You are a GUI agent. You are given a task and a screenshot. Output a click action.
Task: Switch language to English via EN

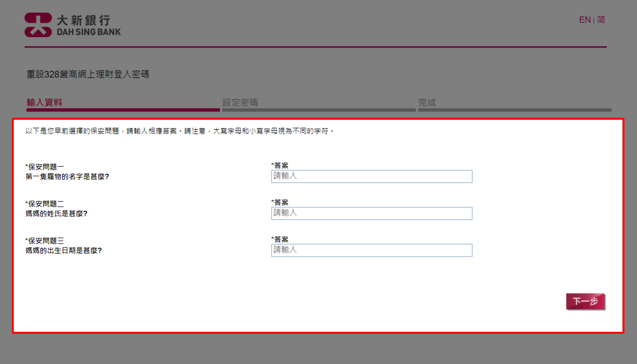click(x=584, y=20)
